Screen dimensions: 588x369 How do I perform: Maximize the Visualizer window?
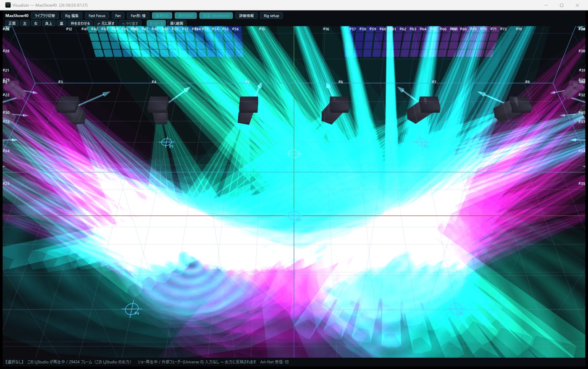coord(562,5)
